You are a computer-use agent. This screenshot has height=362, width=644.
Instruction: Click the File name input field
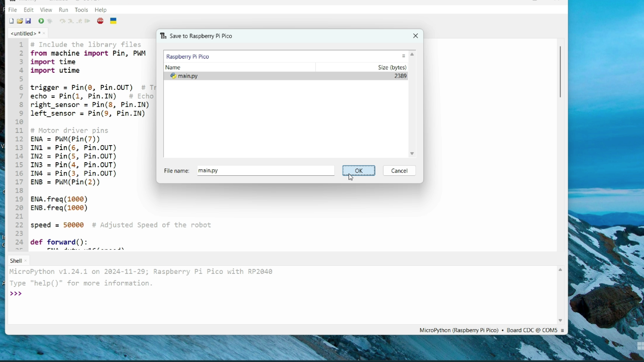click(266, 171)
